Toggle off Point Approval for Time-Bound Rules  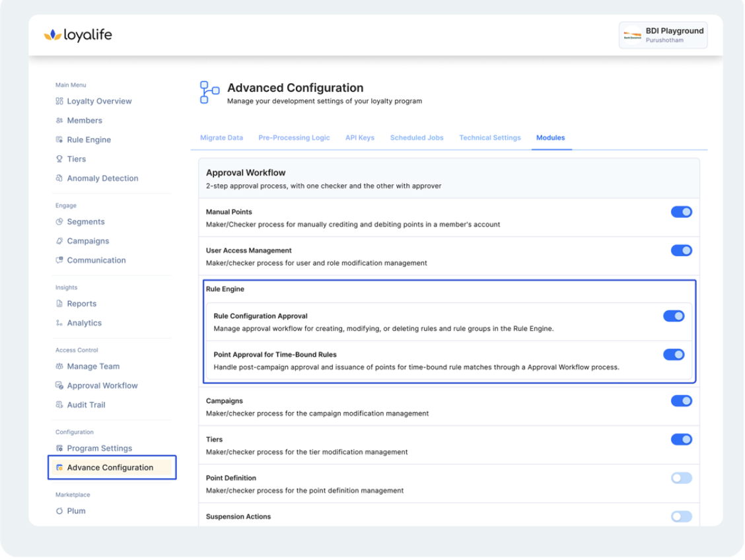[673, 355]
